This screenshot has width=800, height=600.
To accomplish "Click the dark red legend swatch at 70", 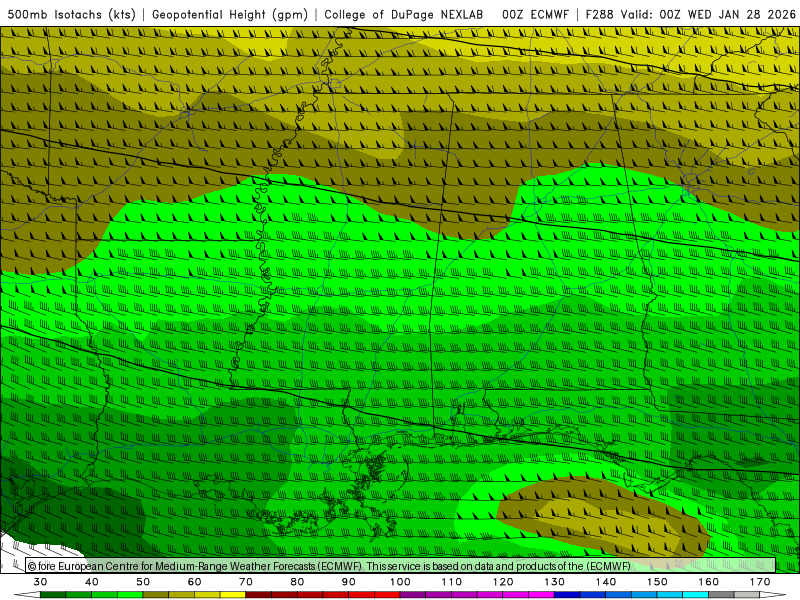I will [x=259, y=595].
